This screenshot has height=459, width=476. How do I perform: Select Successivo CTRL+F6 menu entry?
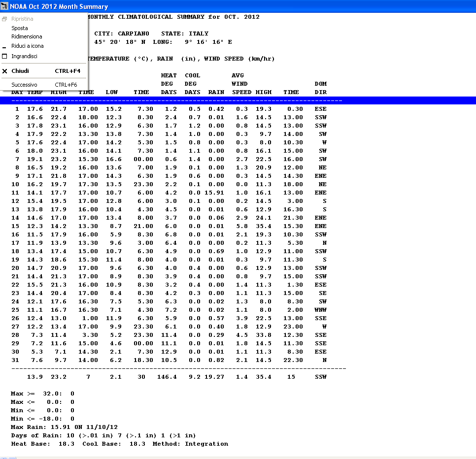coord(43,85)
